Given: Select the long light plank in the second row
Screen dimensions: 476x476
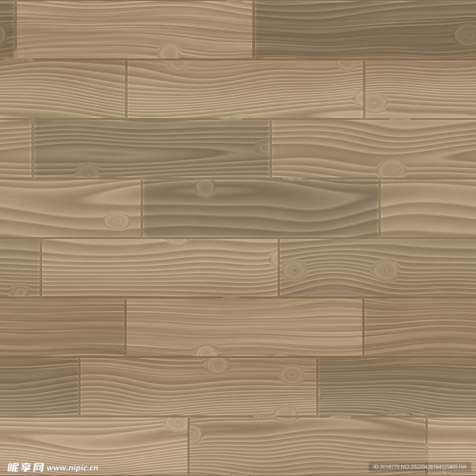Looking at the screenshot, I should pos(244,89).
